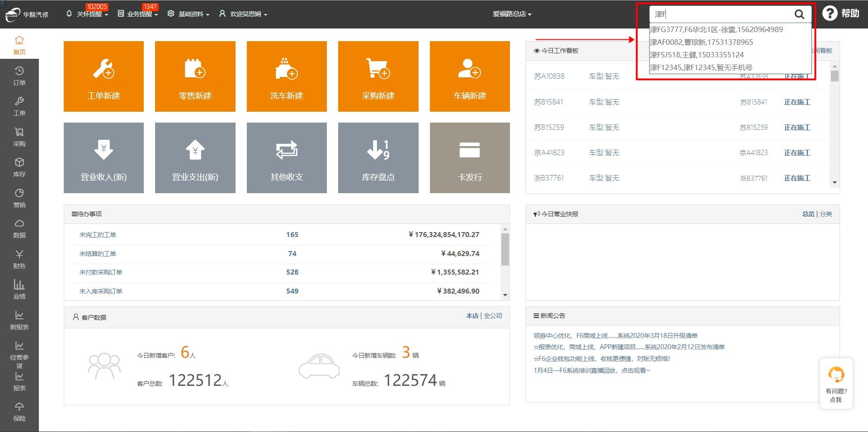Open 经营参谋 in the sidebar
Screen dimensions: 868x432
click(x=19, y=354)
